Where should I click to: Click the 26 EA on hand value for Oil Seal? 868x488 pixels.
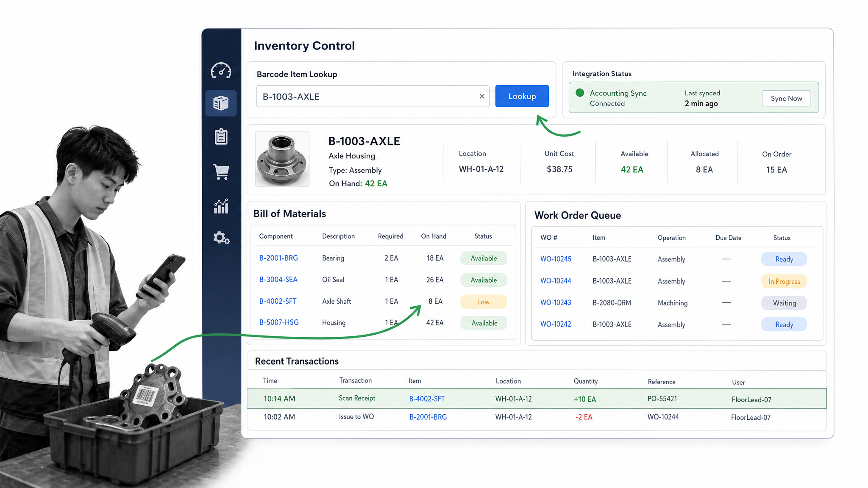click(x=435, y=280)
